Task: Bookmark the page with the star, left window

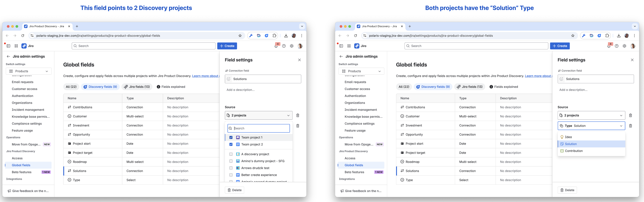Action: [x=240, y=36]
